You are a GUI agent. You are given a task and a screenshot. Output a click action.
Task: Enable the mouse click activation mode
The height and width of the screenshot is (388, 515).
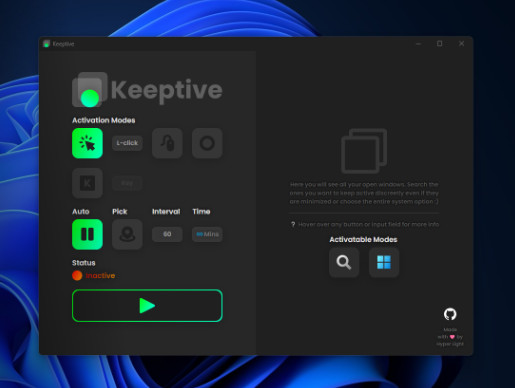87,143
